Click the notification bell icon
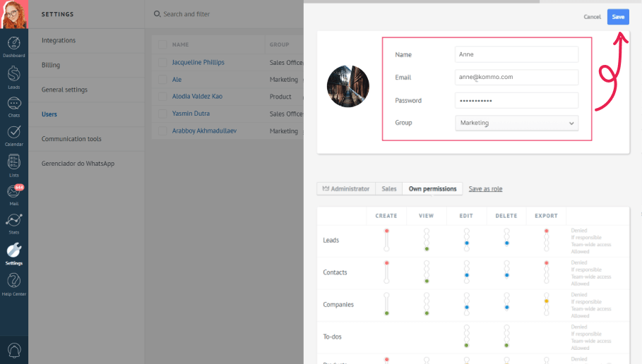Viewport: 642px width, 364px height. pyautogui.click(x=14, y=351)
